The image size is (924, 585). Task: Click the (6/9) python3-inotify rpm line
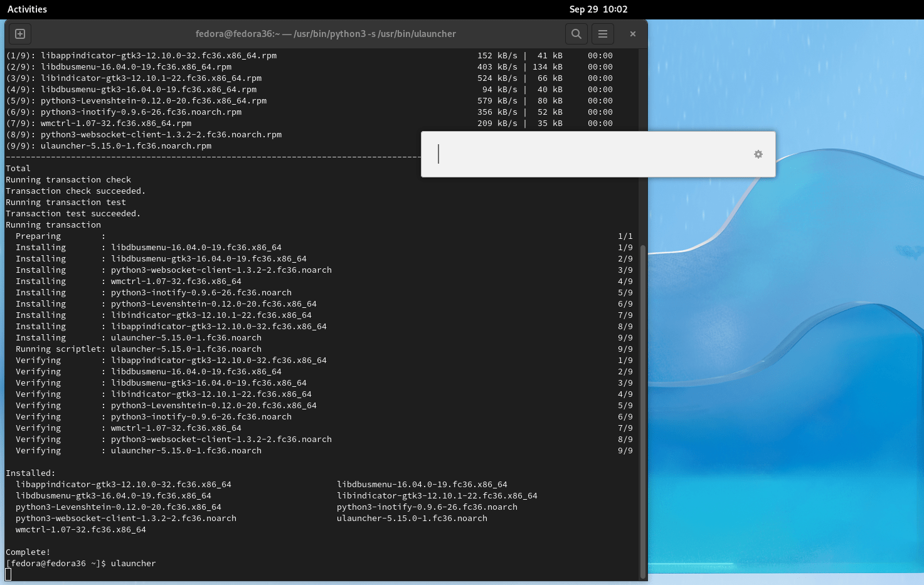pyautogui.click(x=309, y=112)
